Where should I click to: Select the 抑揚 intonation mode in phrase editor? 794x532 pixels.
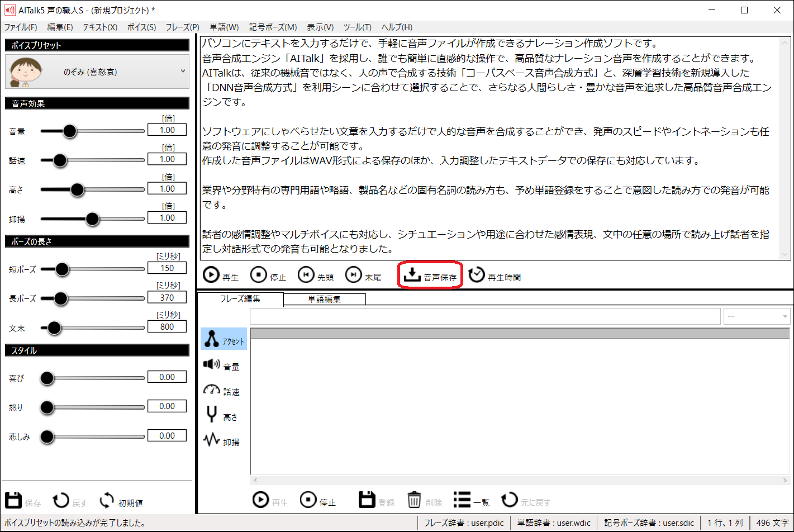[222, 441]
